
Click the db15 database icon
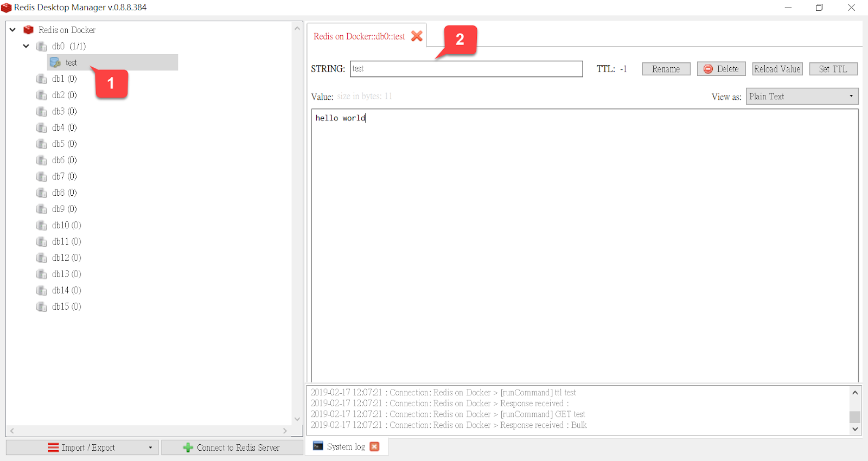[42, 306]
